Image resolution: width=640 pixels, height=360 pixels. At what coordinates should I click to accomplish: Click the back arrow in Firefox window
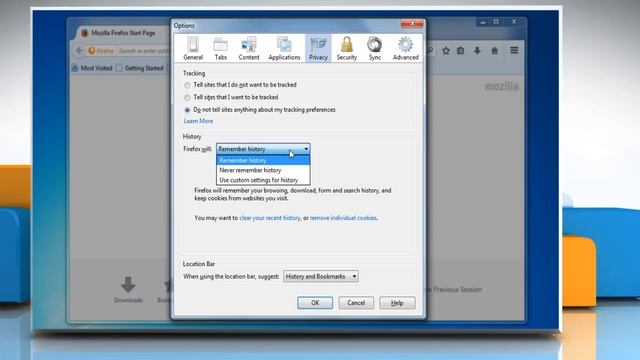point(79,51)
